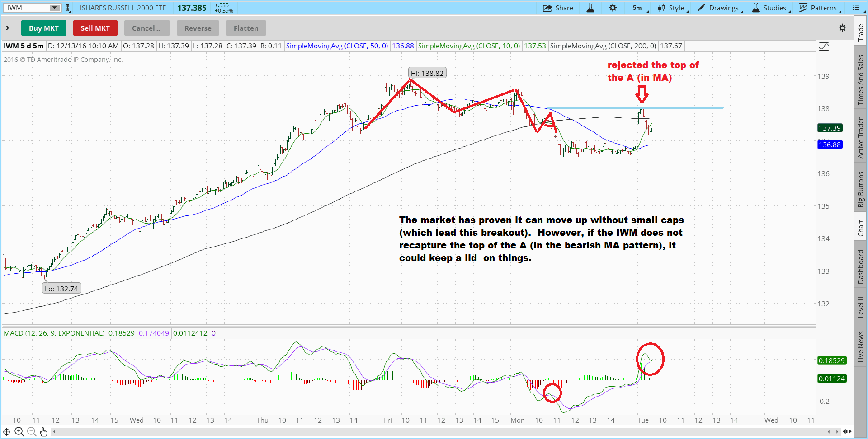The image size is (868, 439).
Task: Open the IWM symbol dropdown
Action: (54, 8)
